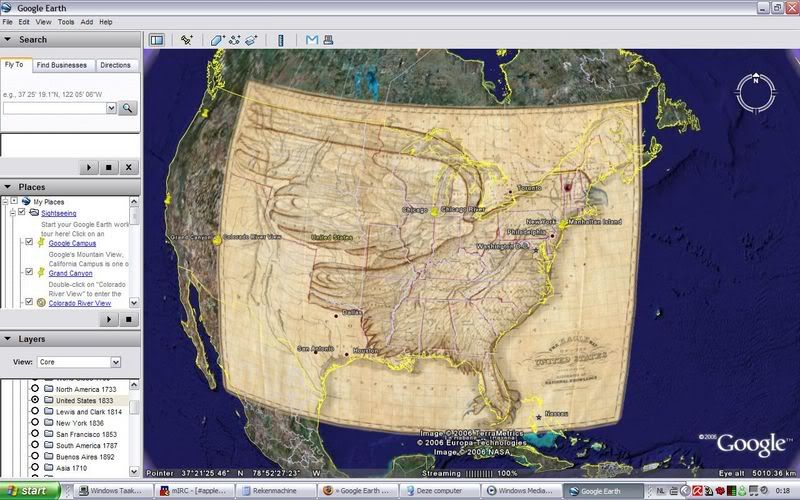Open the Layers View Core dropdown
The height and width of the screenshot is (500, 800).
click(x=116, y=362)
